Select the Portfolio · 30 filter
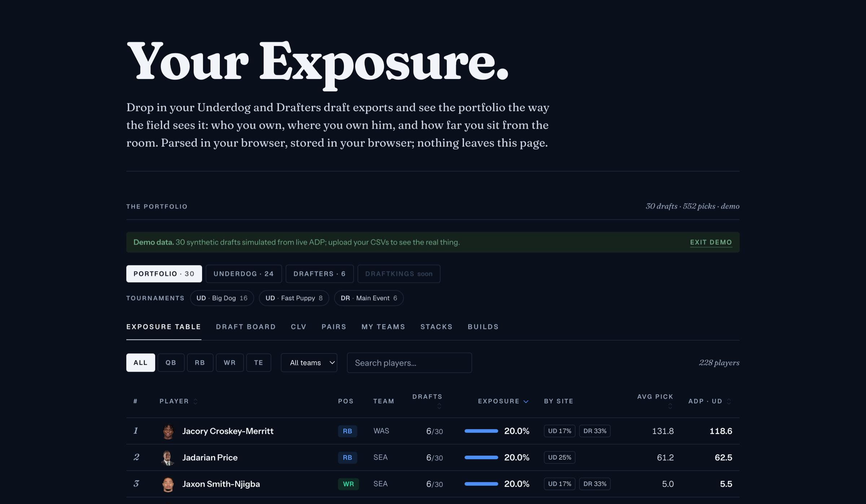Viewport: 866px width, 504px height. point(164,274)
